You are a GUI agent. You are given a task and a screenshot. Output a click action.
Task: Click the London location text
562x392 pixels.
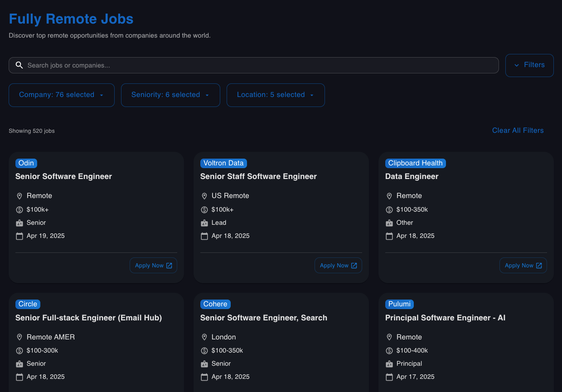coord(223,337)
